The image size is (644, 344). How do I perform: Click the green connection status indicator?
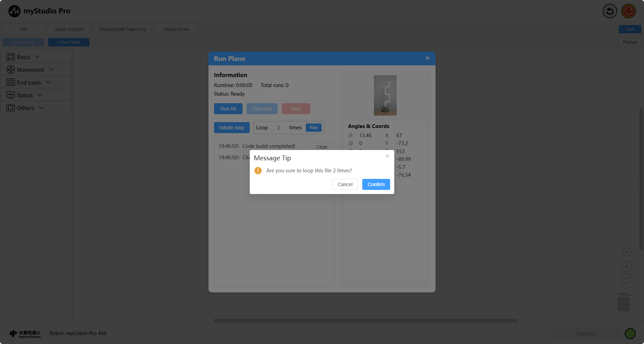(x=630, y=334)
